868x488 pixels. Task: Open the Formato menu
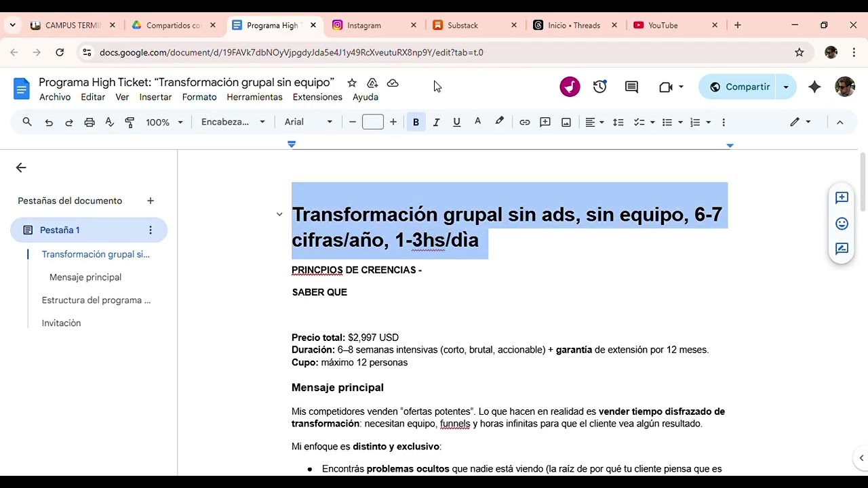tap(199, 97)
